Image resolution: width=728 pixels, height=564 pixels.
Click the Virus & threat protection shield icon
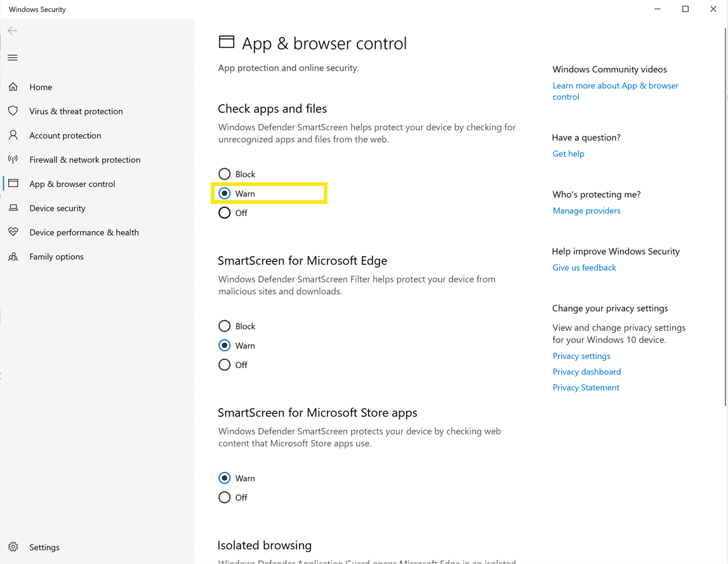[x=13, y=111]
